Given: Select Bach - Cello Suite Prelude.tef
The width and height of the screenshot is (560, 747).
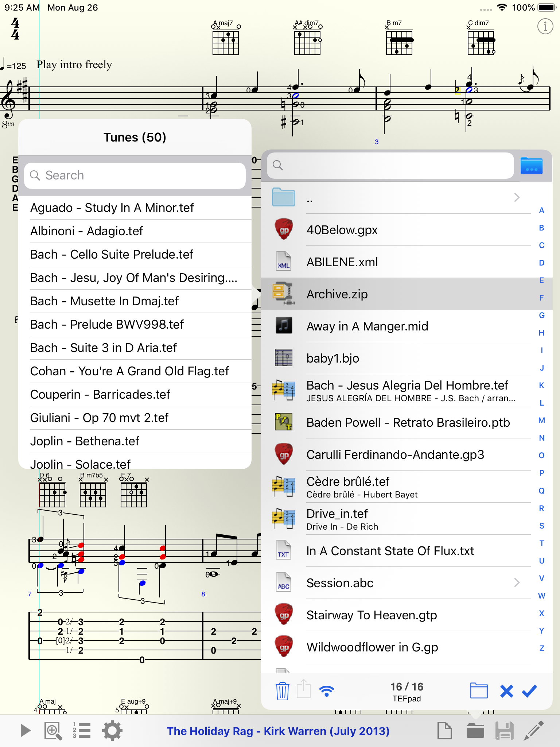Looking at the screenshot, I should click(x=135, y=255).
